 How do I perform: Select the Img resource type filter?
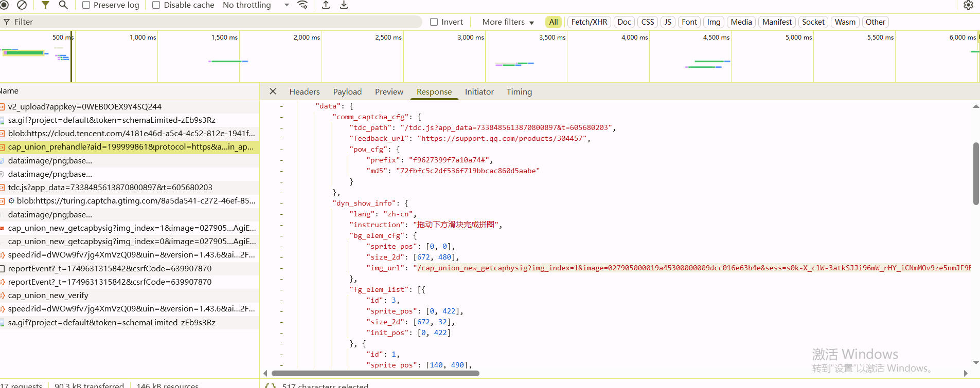point(714,22)
